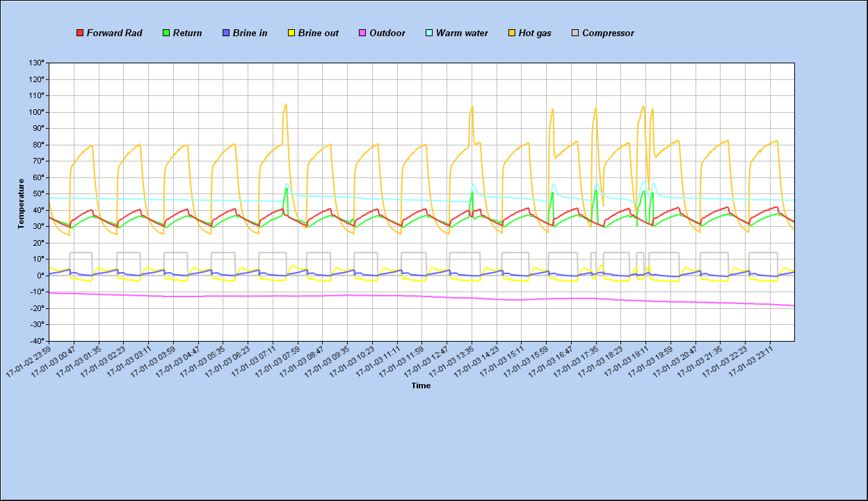Select the 'Return' legend text
Screen dimensions: 868x501
pyautogui.click(x=187, y=33)
